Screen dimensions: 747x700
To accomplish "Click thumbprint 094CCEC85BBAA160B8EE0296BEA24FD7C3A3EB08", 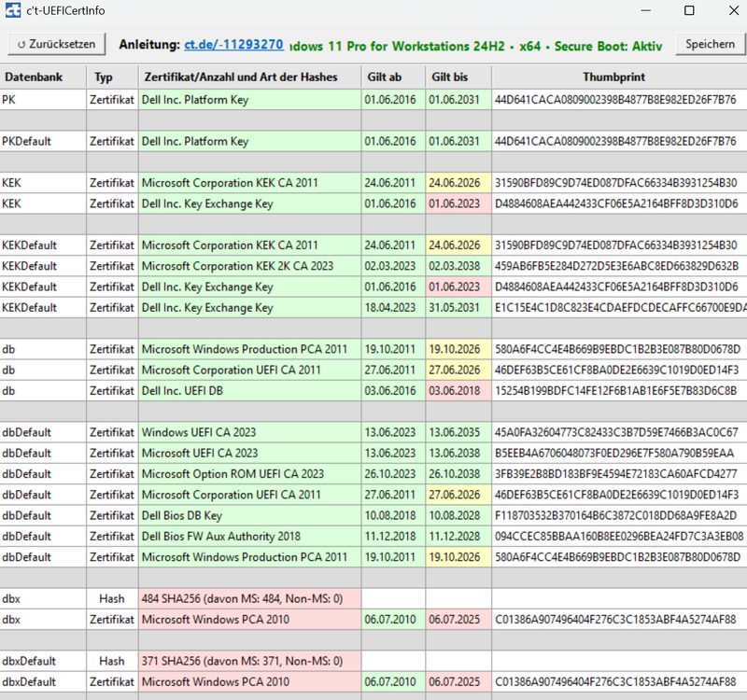I will 619,537.
